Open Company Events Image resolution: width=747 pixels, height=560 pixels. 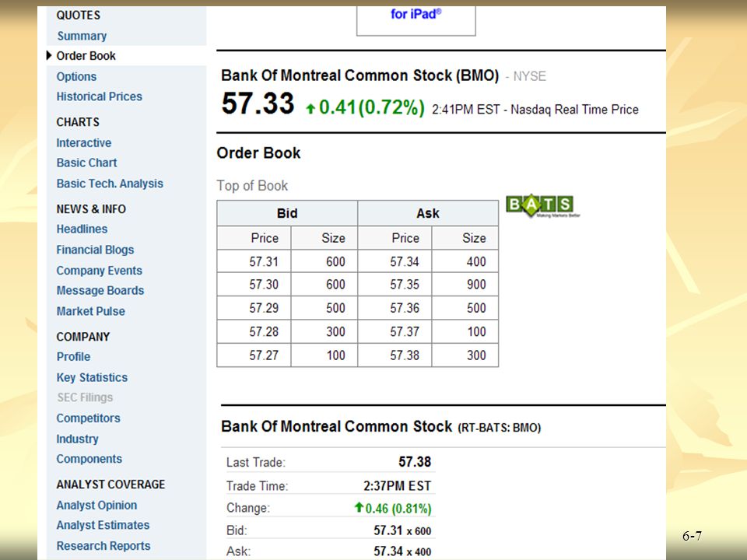coord(99,271)
